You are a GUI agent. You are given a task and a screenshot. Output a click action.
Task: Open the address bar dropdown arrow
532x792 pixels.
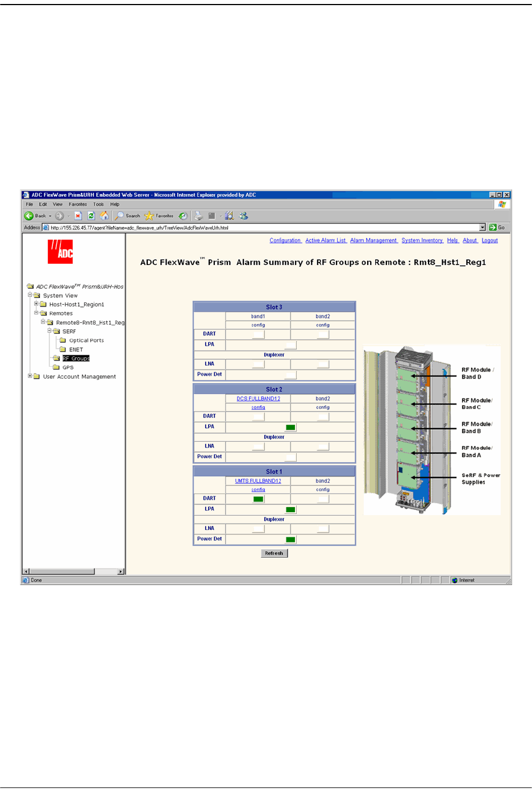coord(483,227)
